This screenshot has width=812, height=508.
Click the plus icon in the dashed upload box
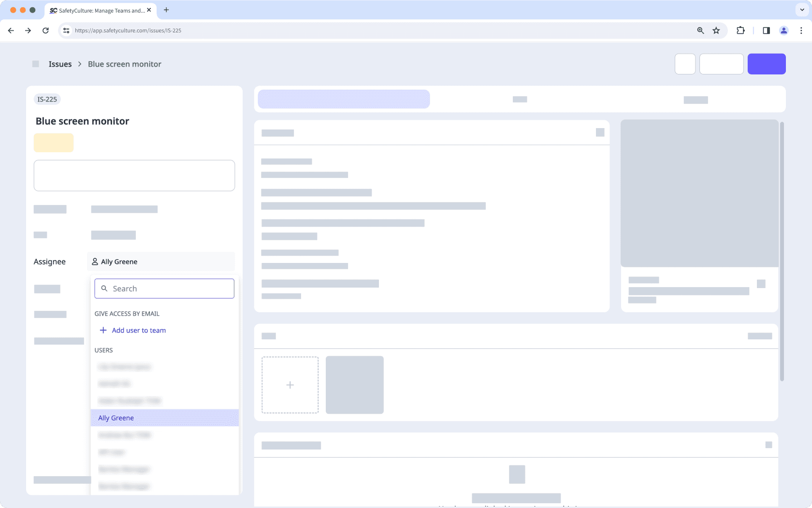point(290,385)
